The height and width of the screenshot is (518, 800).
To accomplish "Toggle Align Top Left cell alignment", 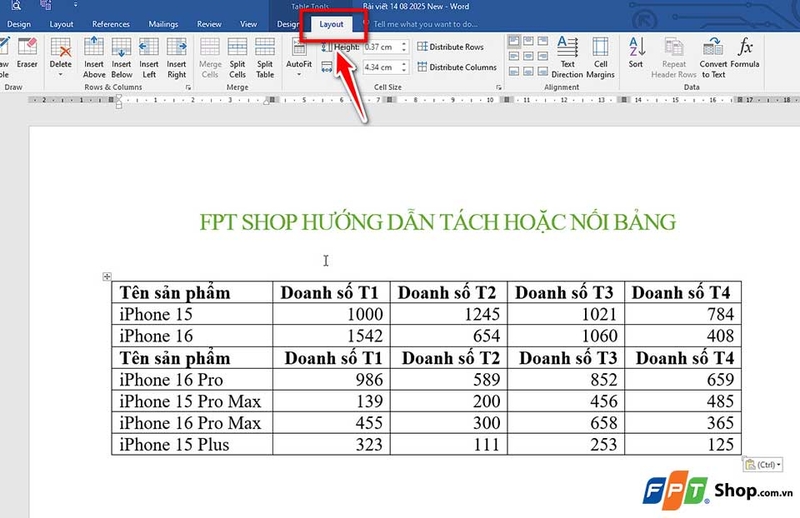I will coord(514,41).
